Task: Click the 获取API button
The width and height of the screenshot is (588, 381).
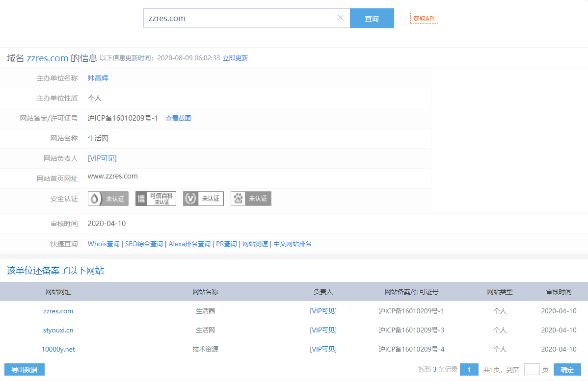Action: pyautogui.click(x=424, y=18)
